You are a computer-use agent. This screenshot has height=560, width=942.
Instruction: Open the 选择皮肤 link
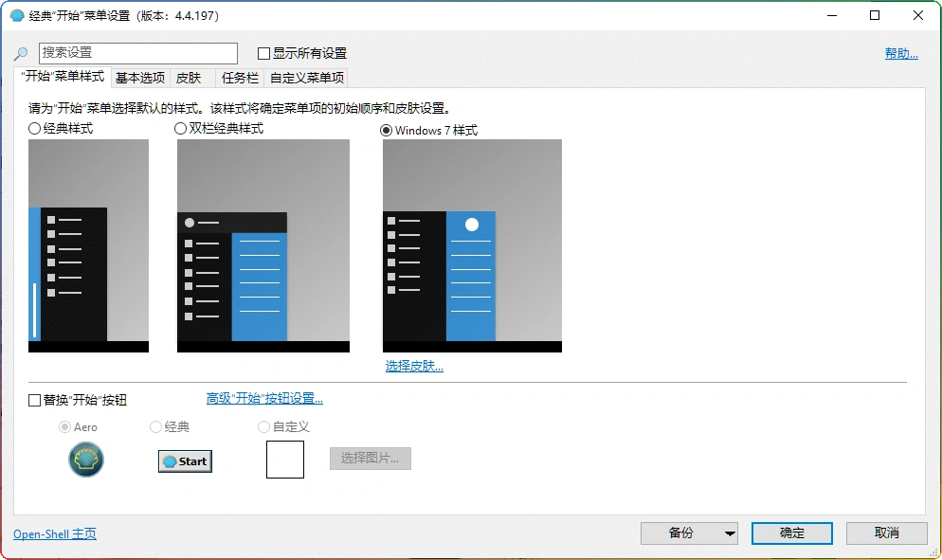coord(413,368)
